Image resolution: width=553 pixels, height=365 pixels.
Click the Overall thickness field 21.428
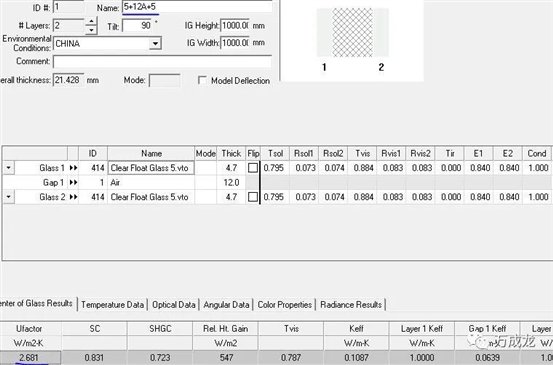[68, 80]
